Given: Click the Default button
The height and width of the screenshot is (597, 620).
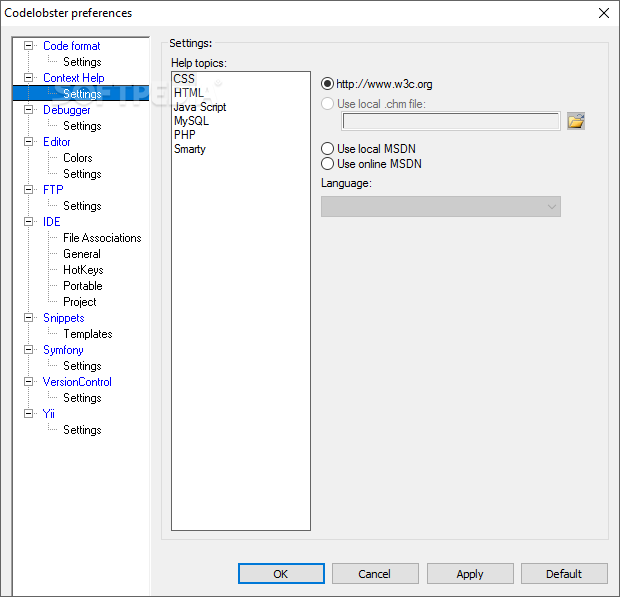Looking at the screenshot, I should coord(564,574).
